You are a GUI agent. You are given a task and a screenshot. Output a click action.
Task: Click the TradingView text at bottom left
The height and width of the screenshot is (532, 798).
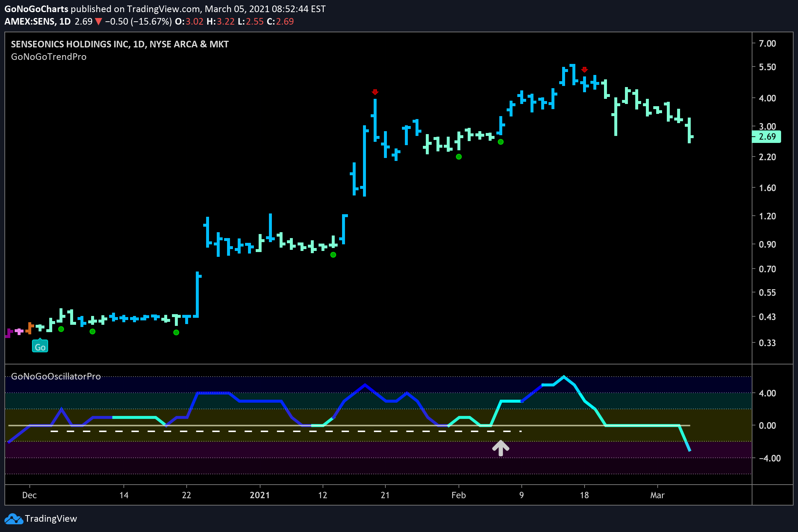(51, 519)
